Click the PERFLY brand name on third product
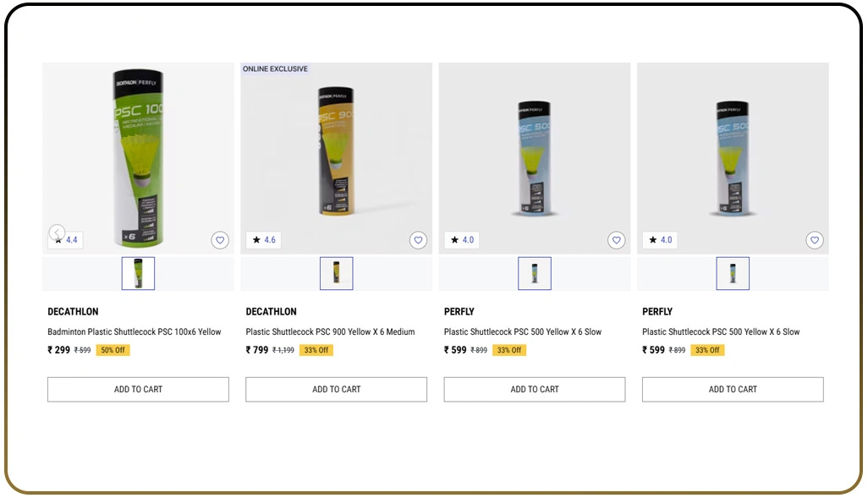The width and height of the screenshot is (868, 498). [459, 311]
